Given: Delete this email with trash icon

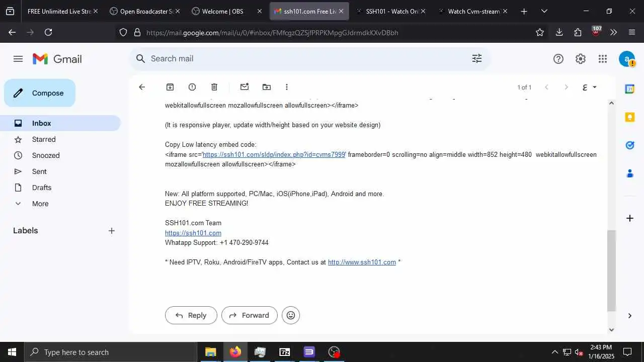Looking at the screenshot, I should (x=214, y=87).
